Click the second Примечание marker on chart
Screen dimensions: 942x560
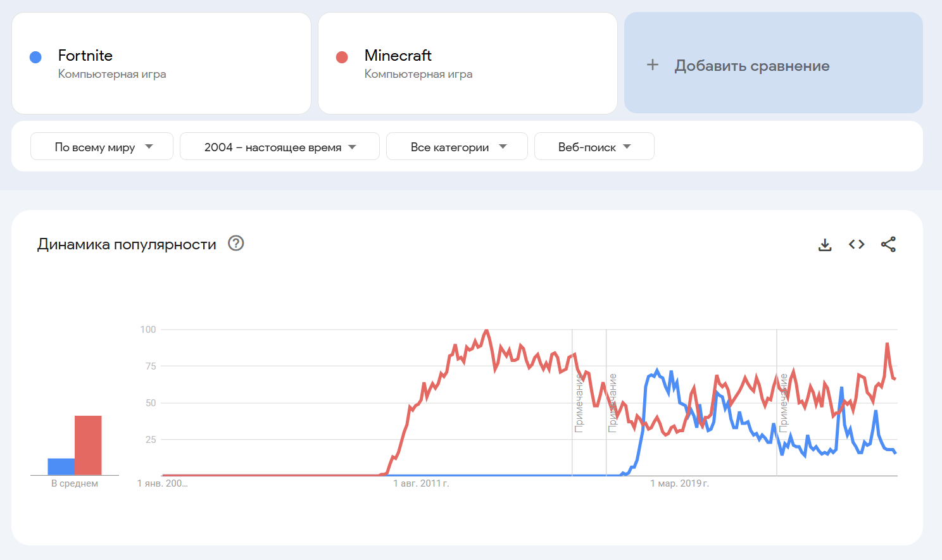[x=612, y=403]
